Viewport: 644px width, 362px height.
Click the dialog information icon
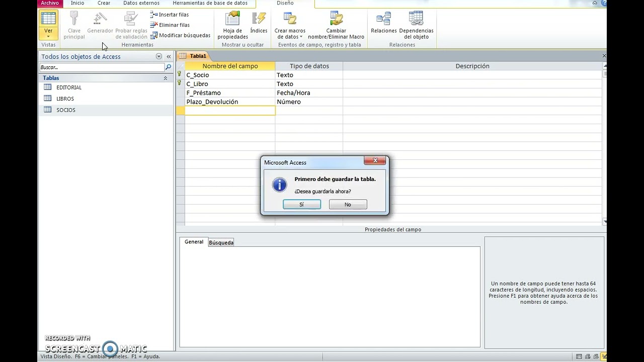pyautogui.click(x=279, y=185)
